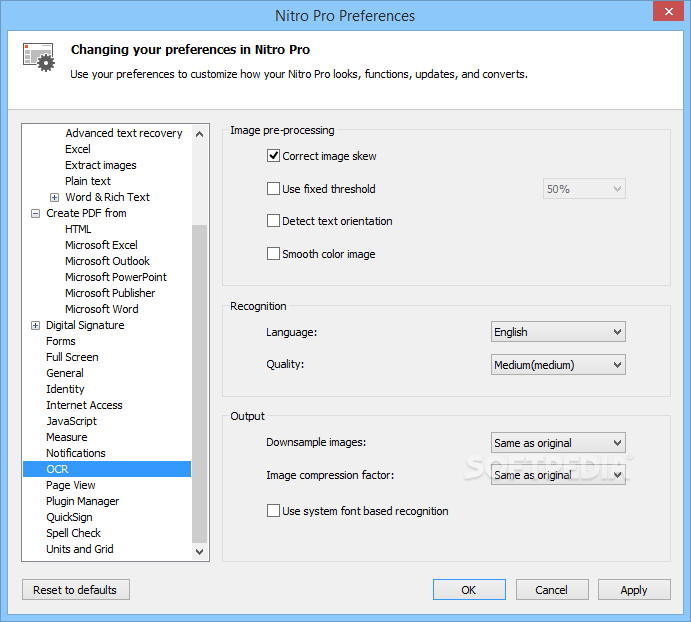Toggle Correct image skew checkbox

(273, 156)
